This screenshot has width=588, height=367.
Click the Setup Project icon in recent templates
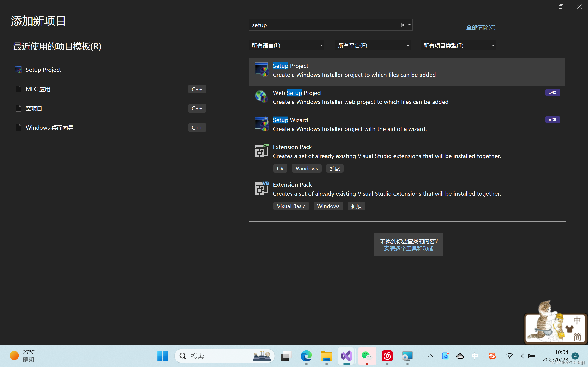pos(18,70)
